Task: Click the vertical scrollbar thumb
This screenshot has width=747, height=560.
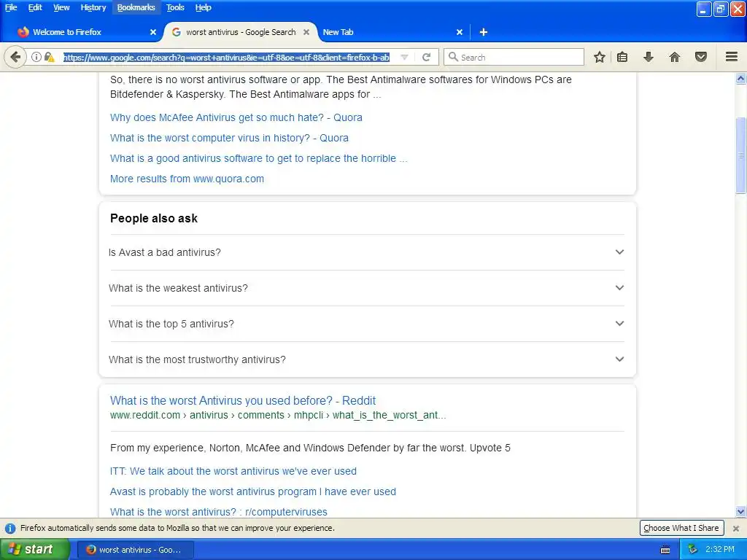Action: [741, 155]
